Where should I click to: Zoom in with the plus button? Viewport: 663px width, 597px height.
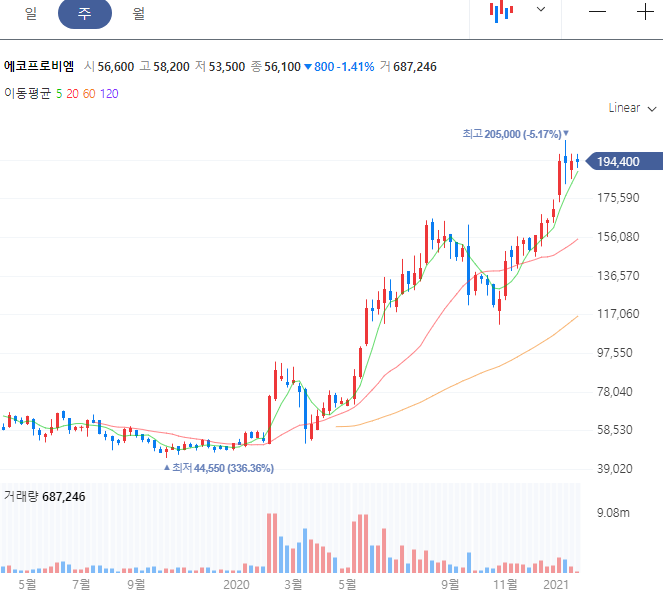point(645,11)
